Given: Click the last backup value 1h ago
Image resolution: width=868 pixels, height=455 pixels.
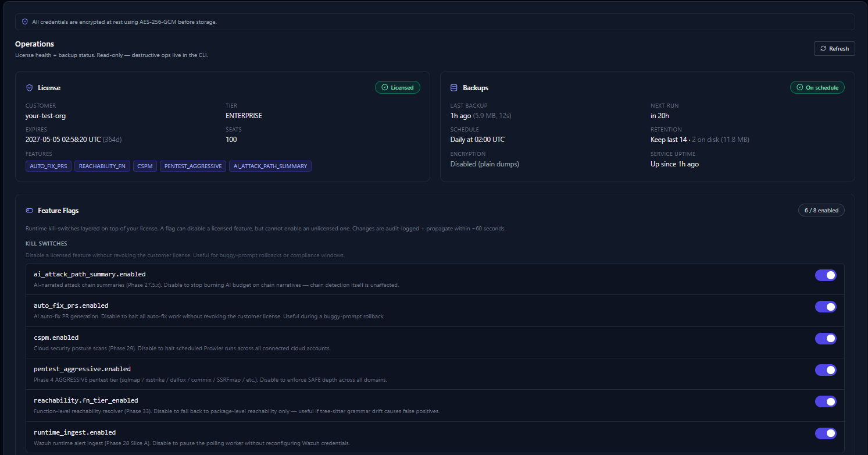Looking at the screenshot, I should 460,116.
